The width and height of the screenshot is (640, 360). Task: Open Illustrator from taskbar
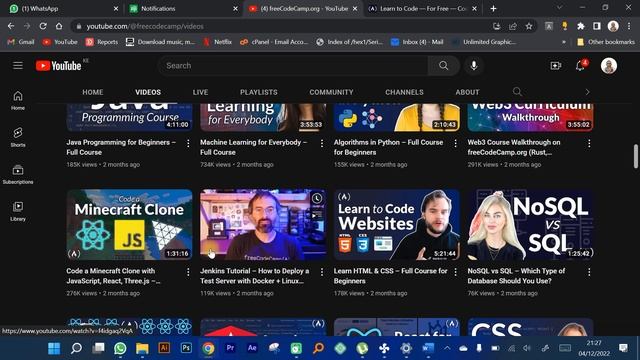pos(164,348)
